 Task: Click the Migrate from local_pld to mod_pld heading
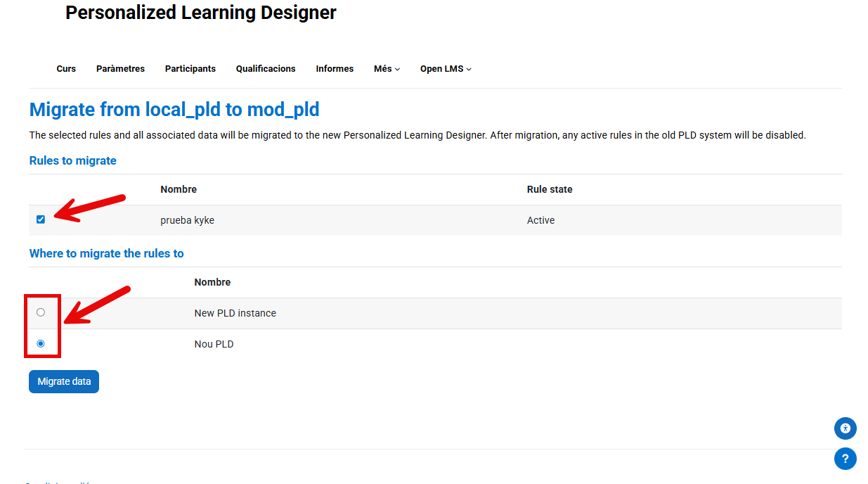pos(174,110)
